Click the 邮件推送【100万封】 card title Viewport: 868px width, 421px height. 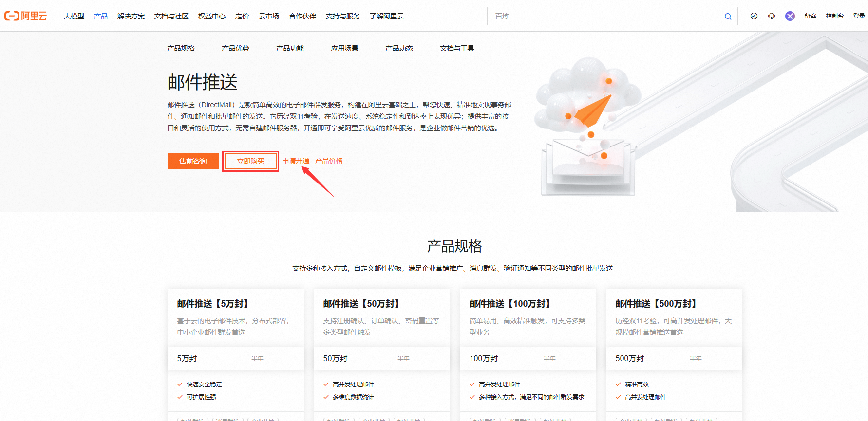(x=510, y=304)
